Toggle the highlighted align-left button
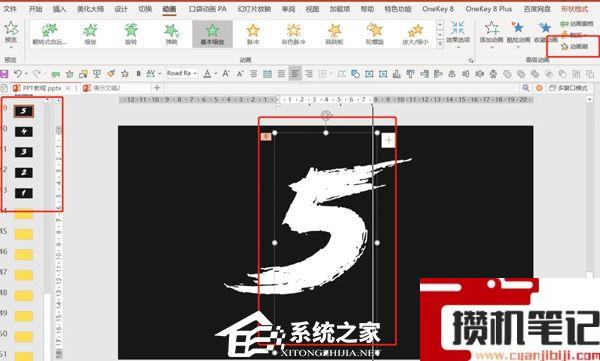The height and width of the screenshot is (361, 600). pos(295,74)
